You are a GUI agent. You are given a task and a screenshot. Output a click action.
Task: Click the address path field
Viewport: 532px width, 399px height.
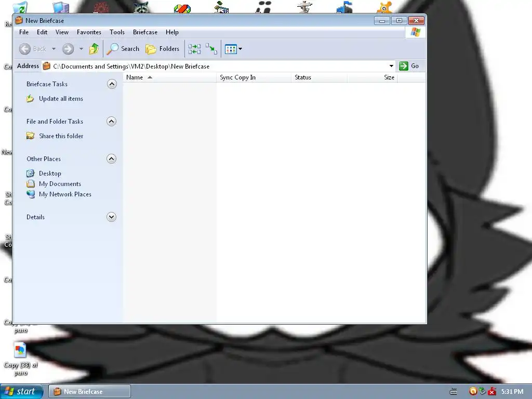click(219, 66)
